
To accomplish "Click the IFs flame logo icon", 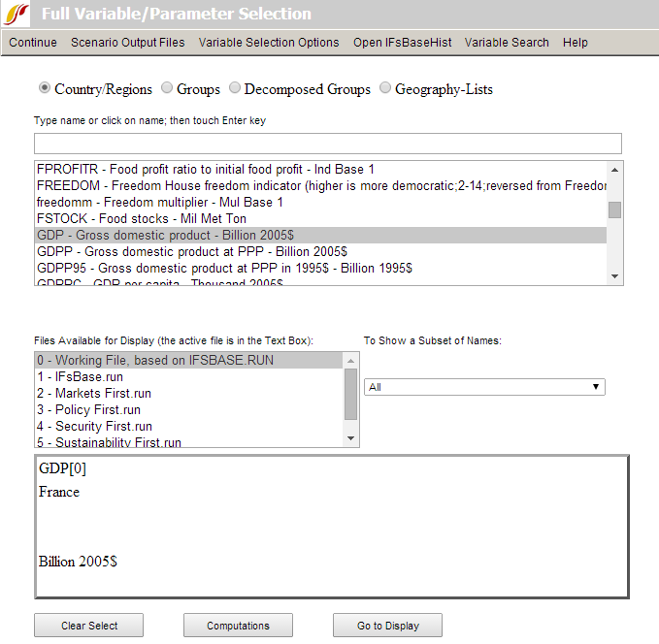I will tap(17, 14).
